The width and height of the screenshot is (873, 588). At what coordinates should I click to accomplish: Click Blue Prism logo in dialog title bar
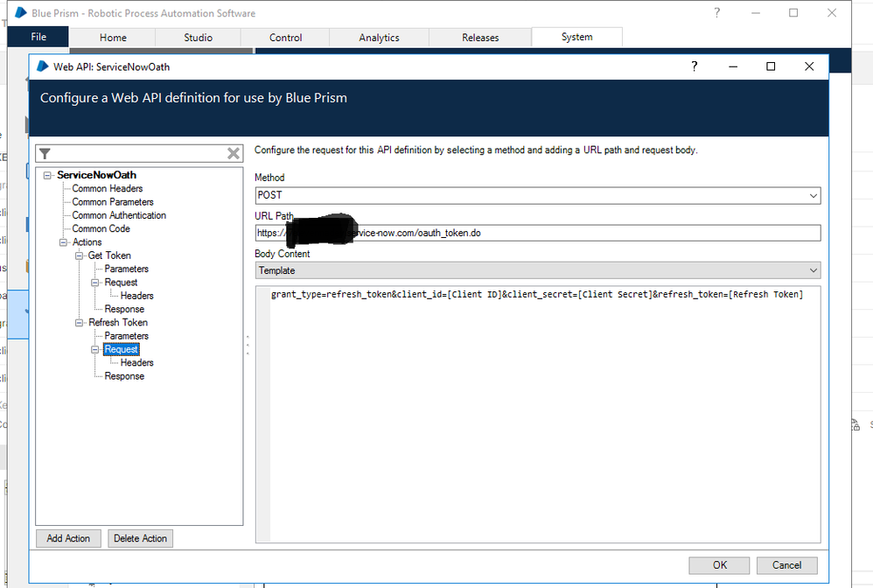[x=42, y=66]
